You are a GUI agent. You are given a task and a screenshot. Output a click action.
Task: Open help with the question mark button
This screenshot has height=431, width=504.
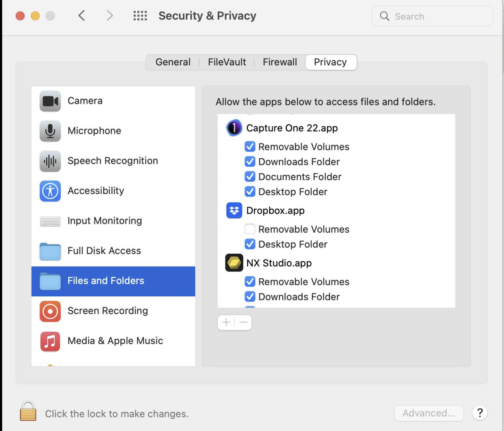tap(480, 413)
